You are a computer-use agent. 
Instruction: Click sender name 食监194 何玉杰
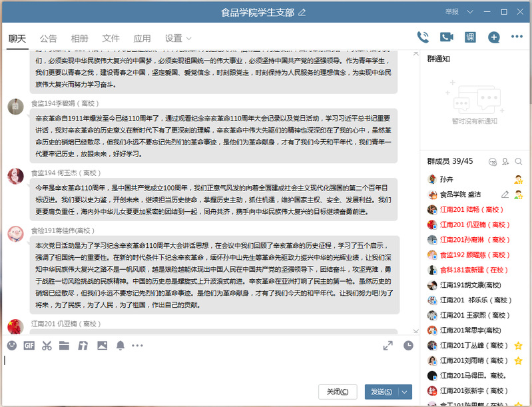[x=66, y=173]
